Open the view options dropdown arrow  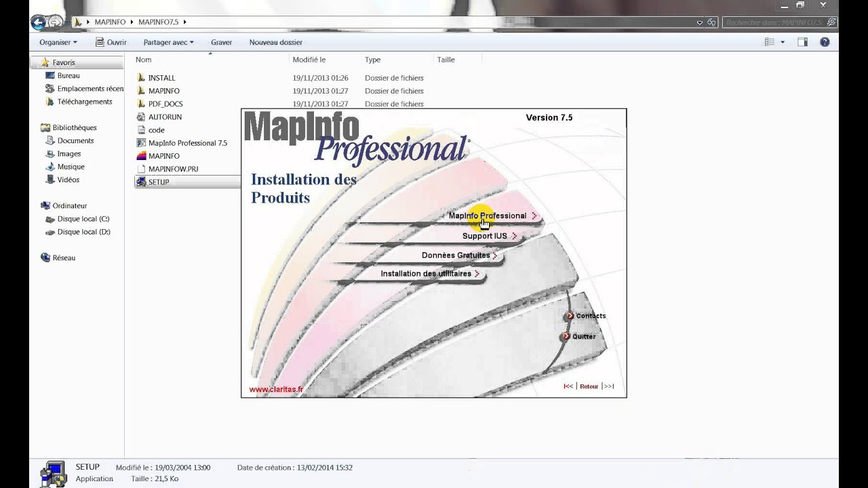783,42
